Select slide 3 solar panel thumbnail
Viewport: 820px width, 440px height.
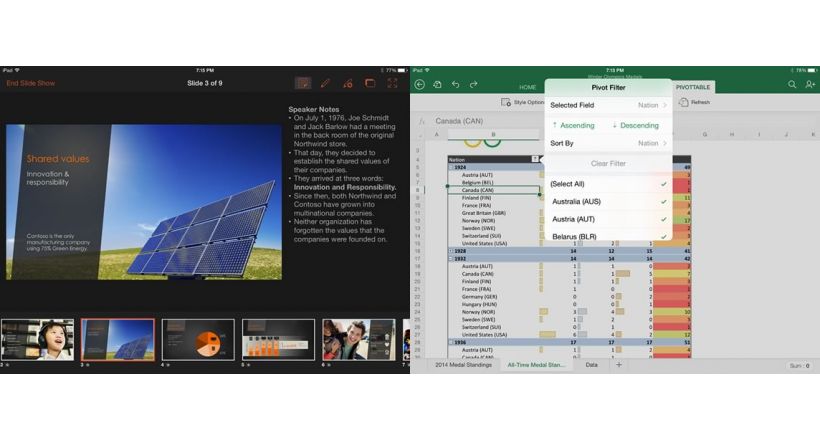(118, 340)
